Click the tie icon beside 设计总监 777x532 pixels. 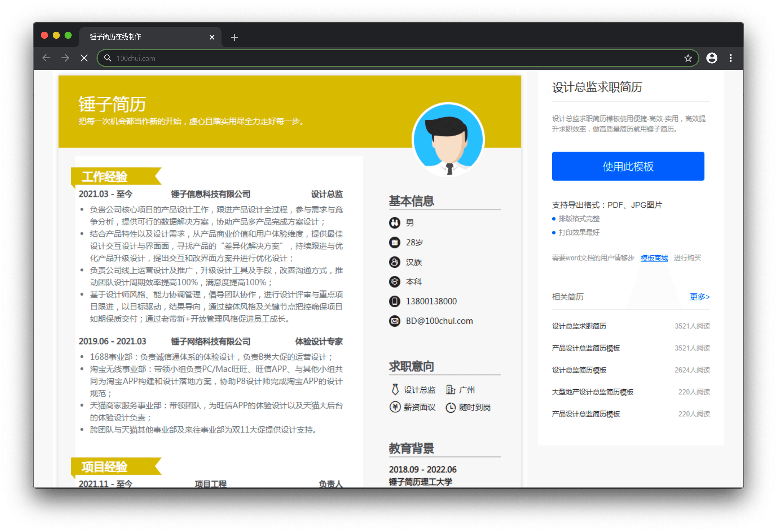pyautogui.click(x=395, y=390)
